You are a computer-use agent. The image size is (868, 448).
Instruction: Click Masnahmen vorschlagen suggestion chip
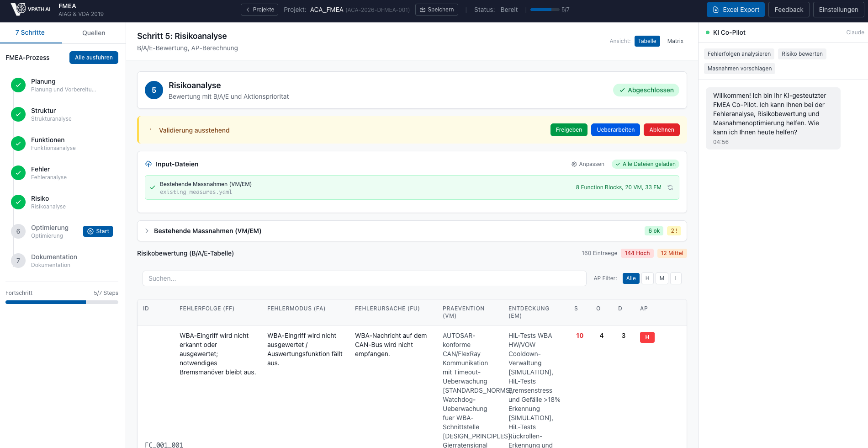(x=739, y=69)
